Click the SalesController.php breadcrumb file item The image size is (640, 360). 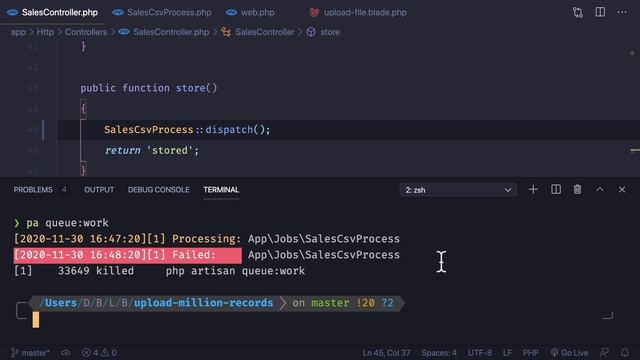coord(164,32)
